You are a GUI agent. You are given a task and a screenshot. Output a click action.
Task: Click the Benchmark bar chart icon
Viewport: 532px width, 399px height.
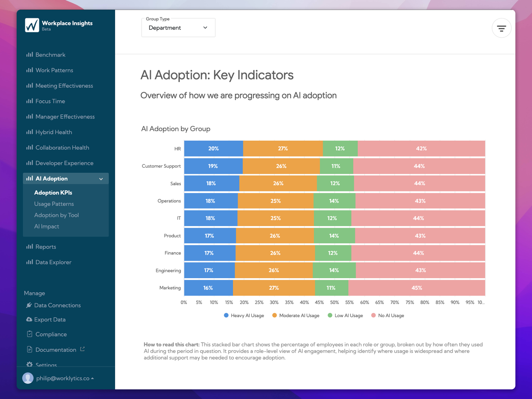(x=30, y=55)
